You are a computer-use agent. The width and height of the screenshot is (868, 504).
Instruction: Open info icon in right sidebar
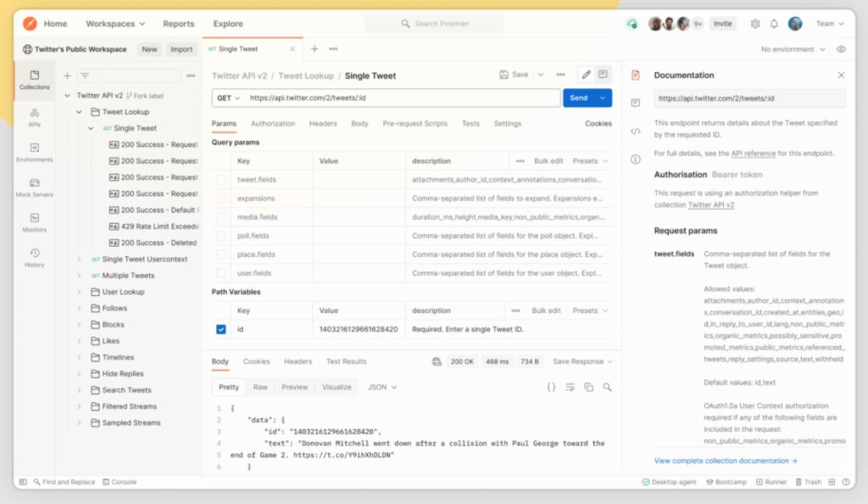point(636,160)
